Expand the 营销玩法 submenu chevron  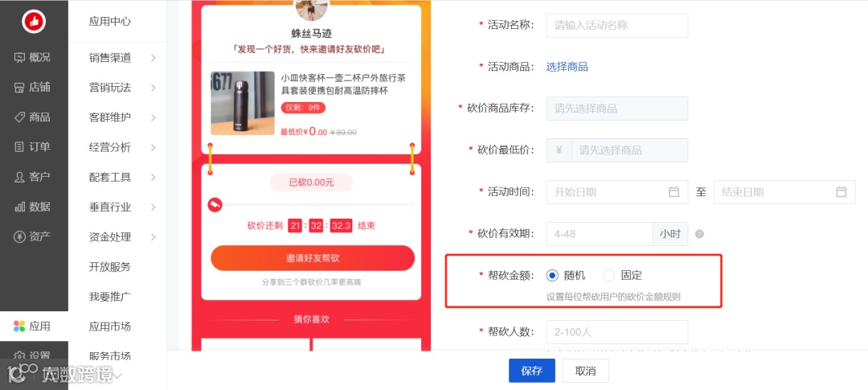click(153, 88)
